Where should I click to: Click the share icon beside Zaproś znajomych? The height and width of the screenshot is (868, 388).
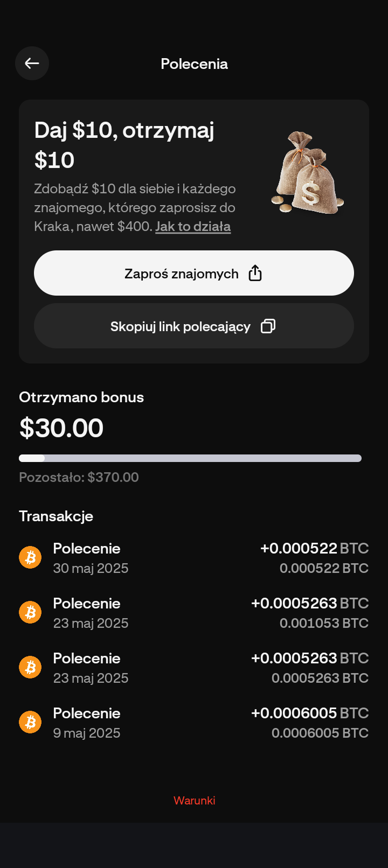(x=255, y=274)
